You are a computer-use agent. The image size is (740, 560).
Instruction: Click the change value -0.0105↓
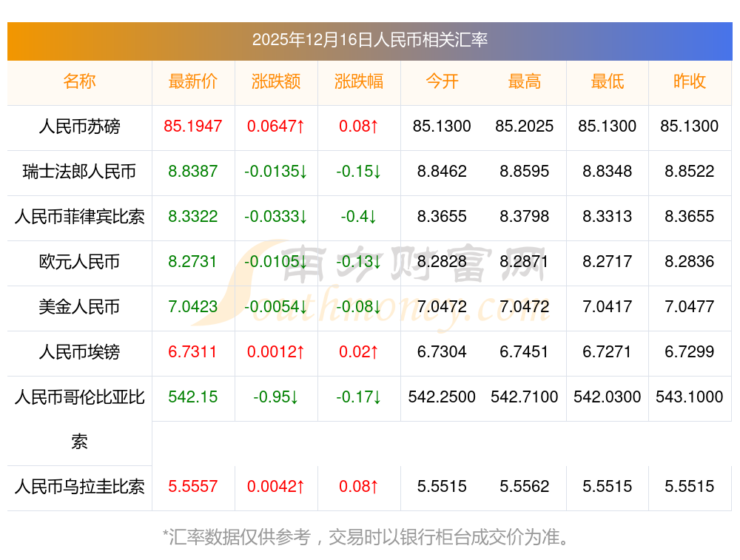point(276,261)
